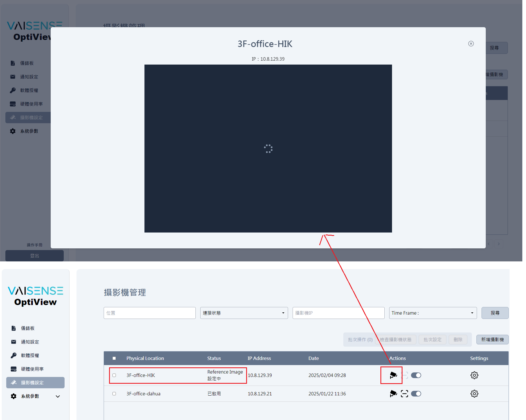Open settings gear for 3F-office-dahua
Screen dimensions: 526x420
pos(474,394)
